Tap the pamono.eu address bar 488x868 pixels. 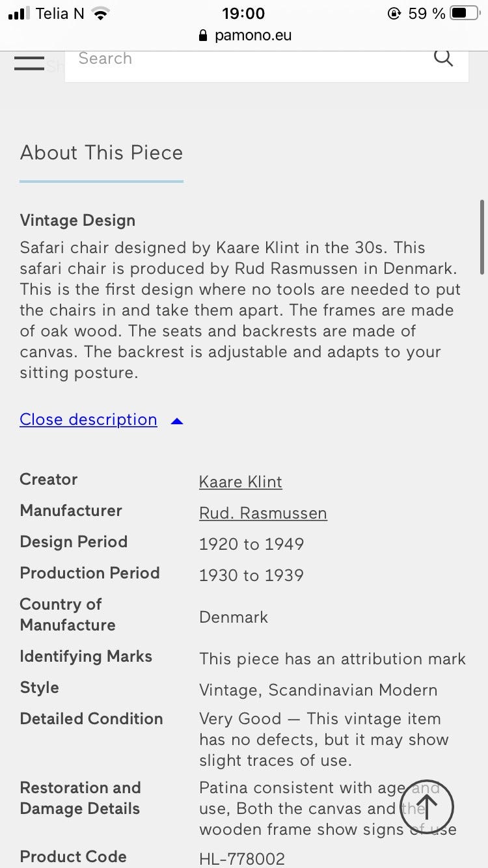245,35
